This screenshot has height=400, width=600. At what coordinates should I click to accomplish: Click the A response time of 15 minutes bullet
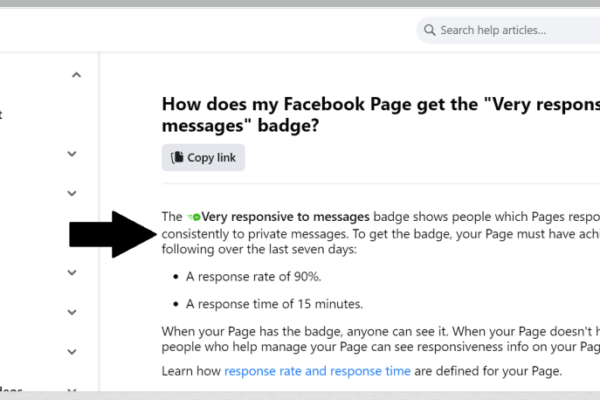click(x=274, y=304)
